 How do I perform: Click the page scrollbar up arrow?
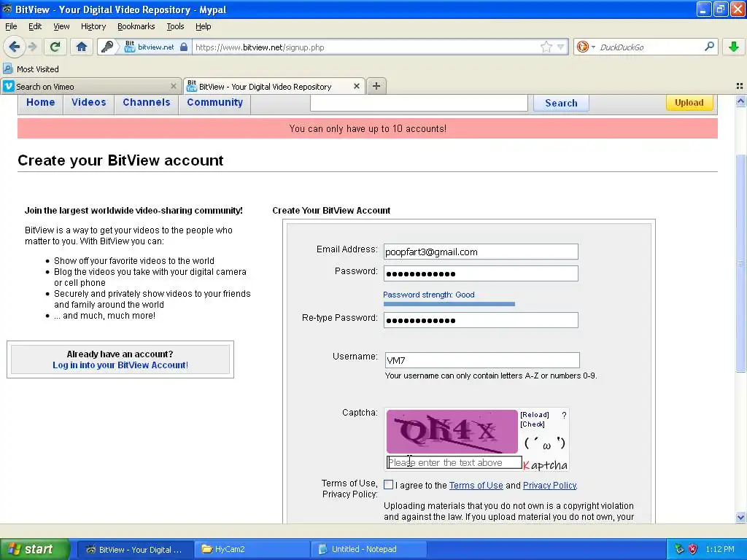[x=740, y=101]
